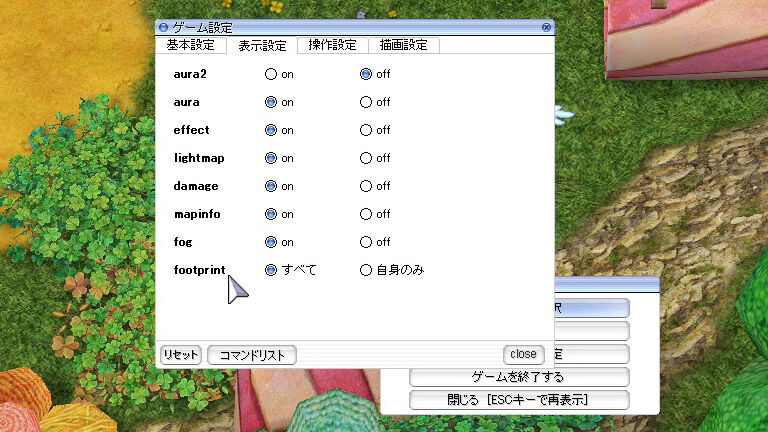Click the ゲーム設定 title text

tap(202, 27)
